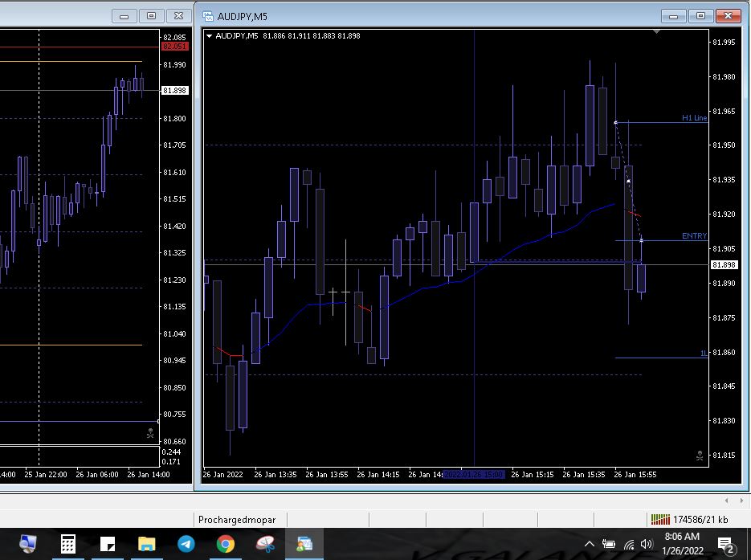Click the chart shift triangle marker
The height and width of the screenshot is (560, 751).
click(657, 33)
